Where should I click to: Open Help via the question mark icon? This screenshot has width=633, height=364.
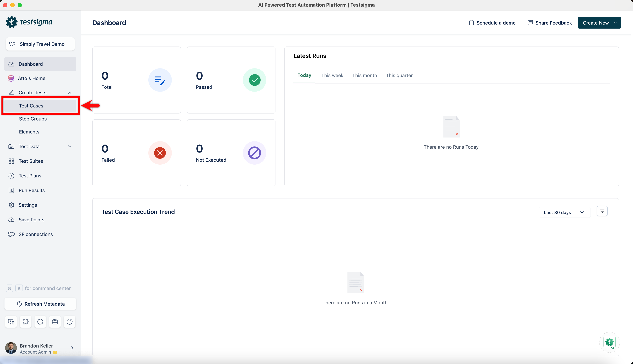(x=69, y=322)
